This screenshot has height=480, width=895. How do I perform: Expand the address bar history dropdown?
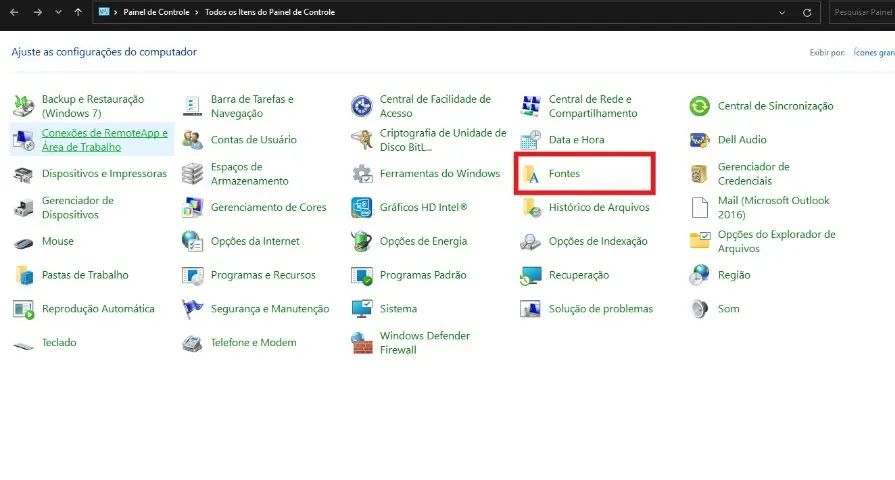(x=782, y=13)
